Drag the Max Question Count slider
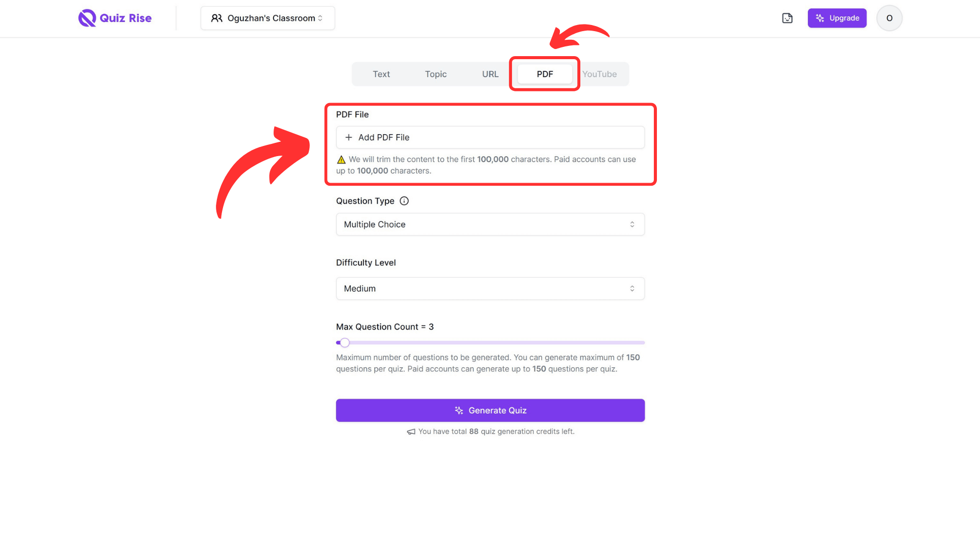Image resolution: width=980 pixels, height=551 pixels. 345,342
